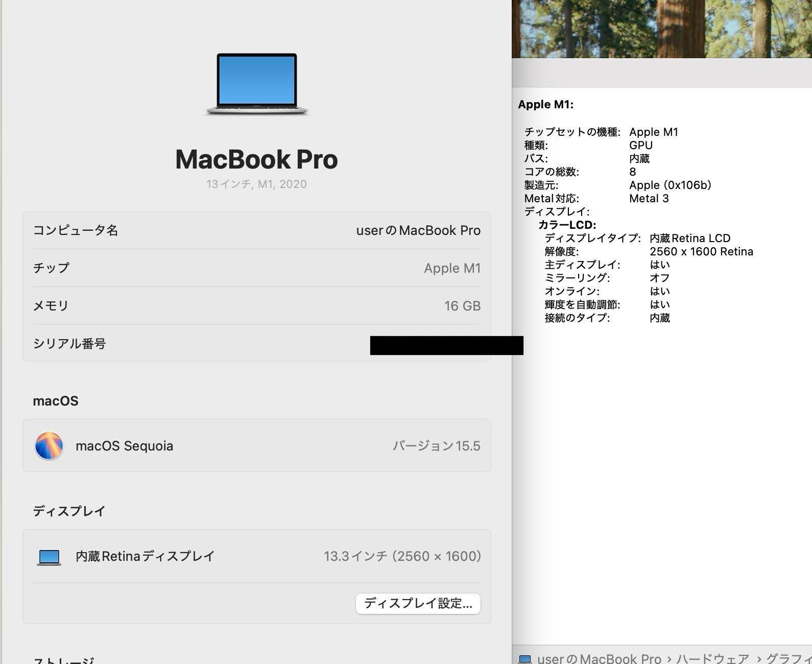812x664 pixels.
Task: Click the 'バージョン15.5' version text
Action: (x=437, y=446)
